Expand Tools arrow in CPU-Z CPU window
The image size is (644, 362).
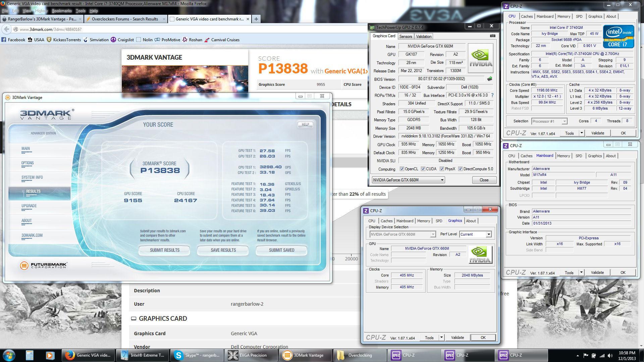click(582, 133)
